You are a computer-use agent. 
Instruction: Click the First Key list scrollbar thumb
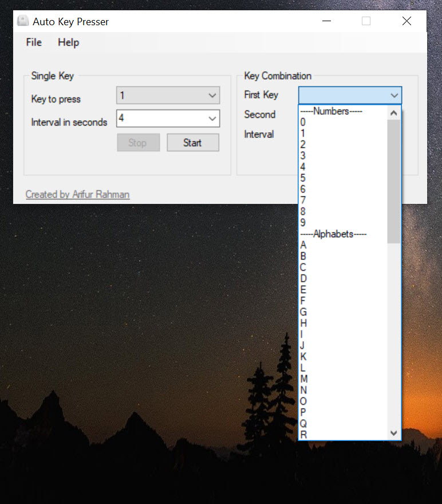coord(394,182)
